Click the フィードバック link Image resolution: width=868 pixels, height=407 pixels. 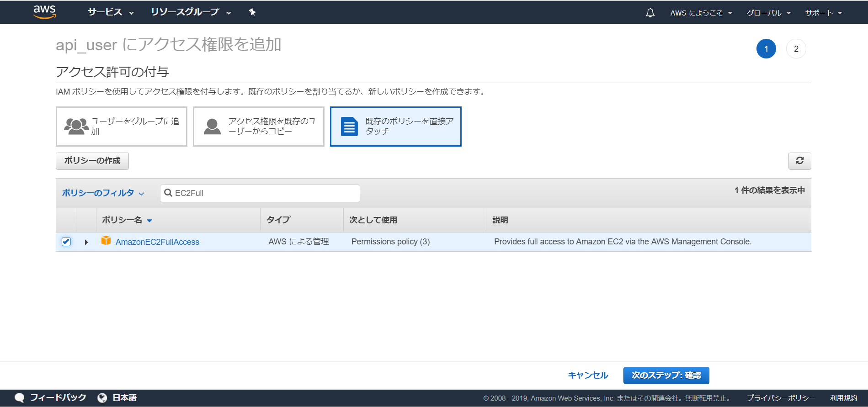point(58,397)
